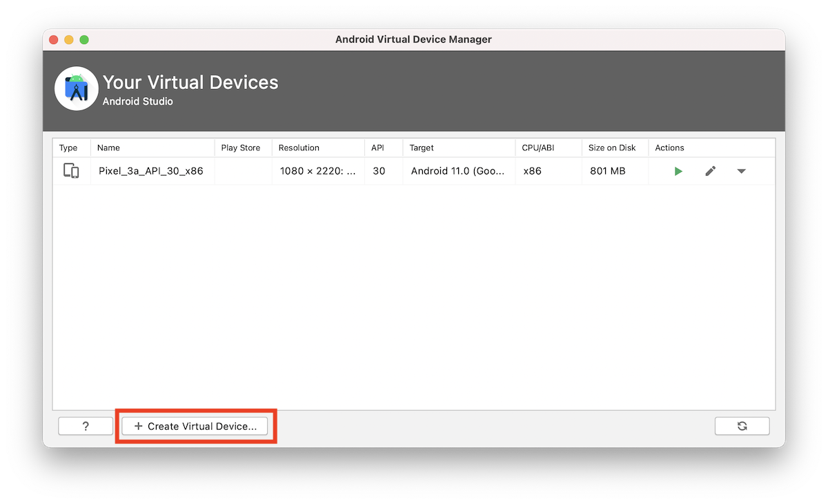Screen dimensions: 828x504
Task: Refresh the device list with the reload icon
Action: [742, 426]
